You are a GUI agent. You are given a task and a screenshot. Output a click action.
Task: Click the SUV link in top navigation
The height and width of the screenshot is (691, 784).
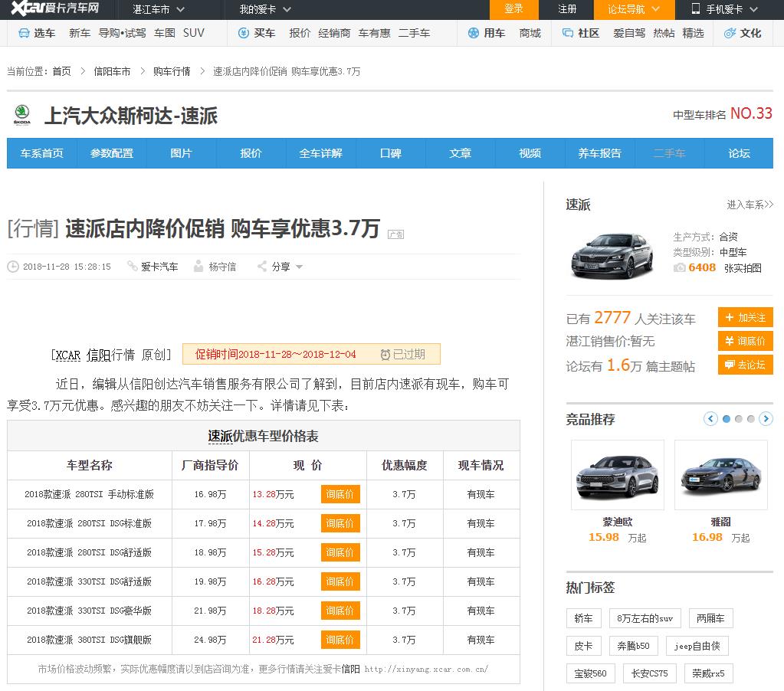(x=193, y=33)
